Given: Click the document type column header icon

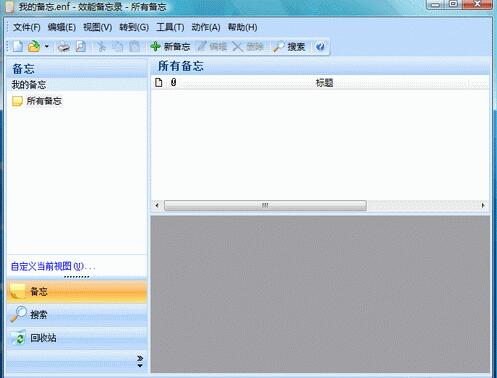Looking at the screenshot, I should point(159,82).
